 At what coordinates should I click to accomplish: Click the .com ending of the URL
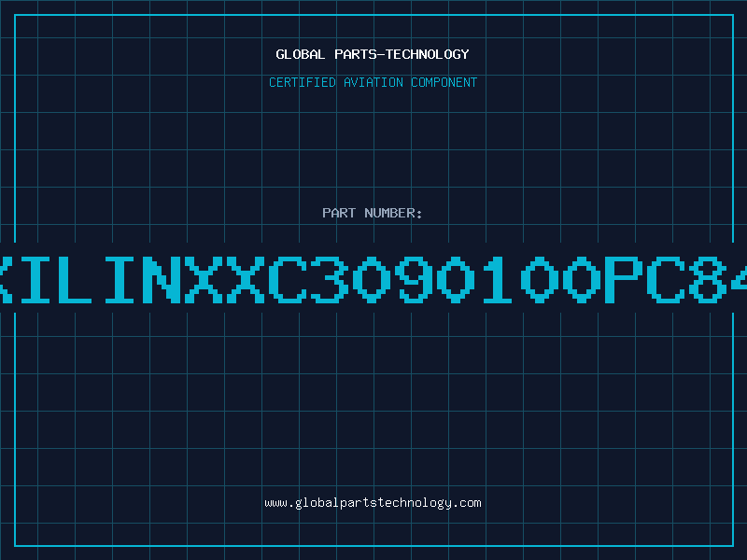click(x=466, y=503)
